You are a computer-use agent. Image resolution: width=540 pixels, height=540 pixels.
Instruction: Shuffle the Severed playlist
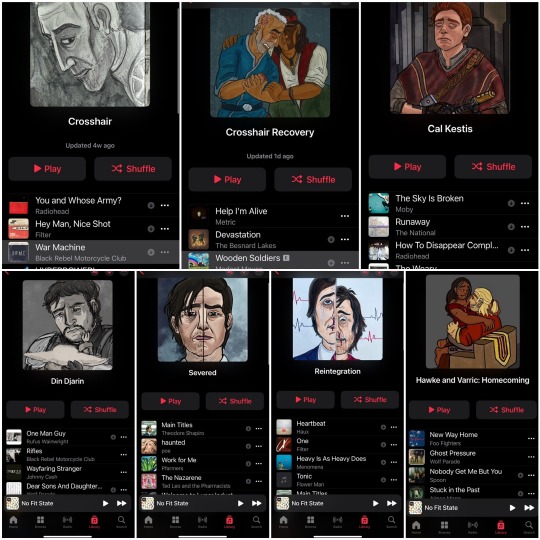point(235,401)
